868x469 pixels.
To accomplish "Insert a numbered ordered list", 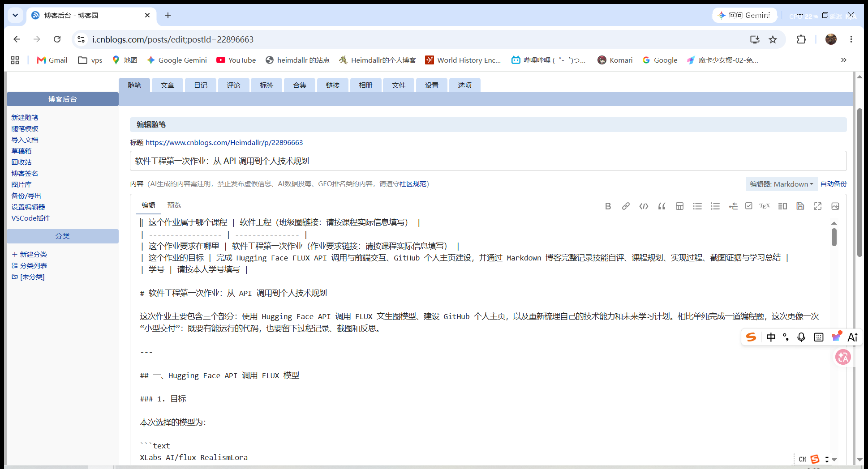I will point(715,206).
